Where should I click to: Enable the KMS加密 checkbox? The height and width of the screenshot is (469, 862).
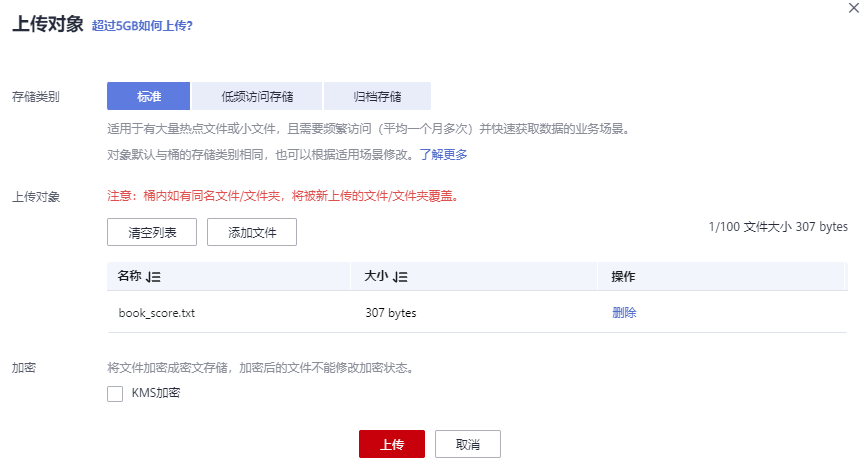[x=115, y=394]
